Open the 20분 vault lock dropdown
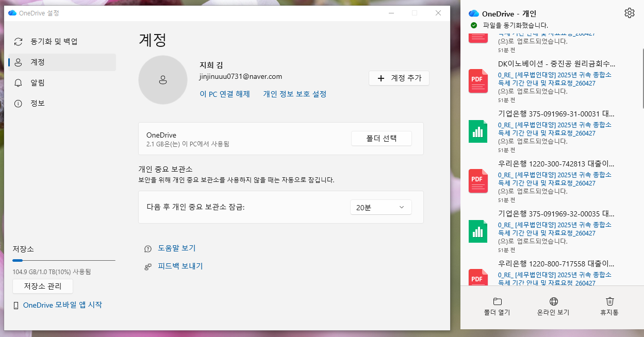Screen dimensions: 644x337 (x=381, y=207)
